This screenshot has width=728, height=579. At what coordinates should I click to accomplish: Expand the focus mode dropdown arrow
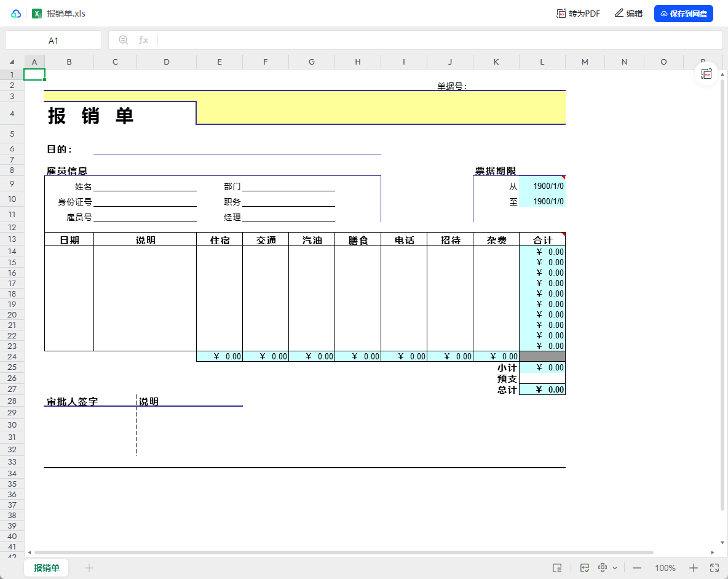[x=615, y=568]
